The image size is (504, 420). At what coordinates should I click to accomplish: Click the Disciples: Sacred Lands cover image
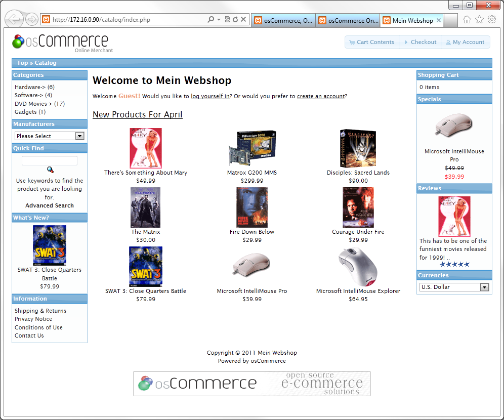[358, 148]
